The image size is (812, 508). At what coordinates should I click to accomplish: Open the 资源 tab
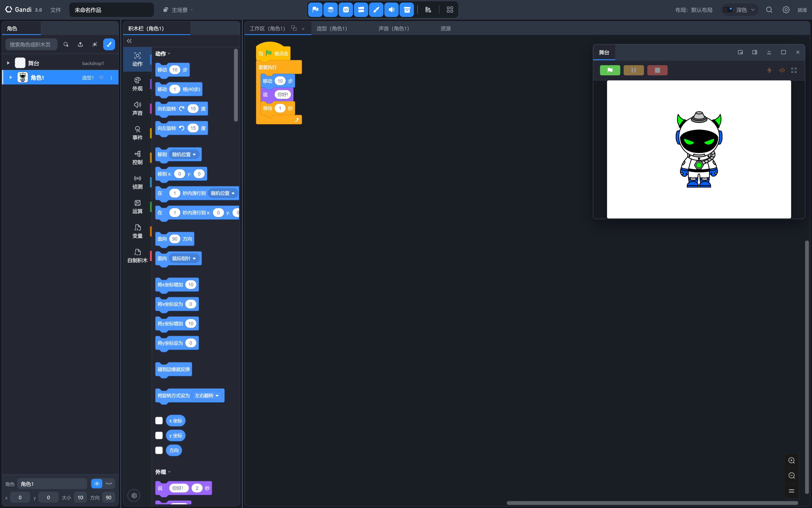coord(446,29)
